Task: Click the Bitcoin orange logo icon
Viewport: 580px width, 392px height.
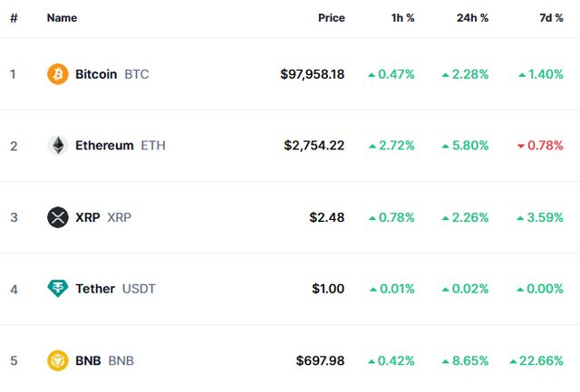Action: (58, 74)
